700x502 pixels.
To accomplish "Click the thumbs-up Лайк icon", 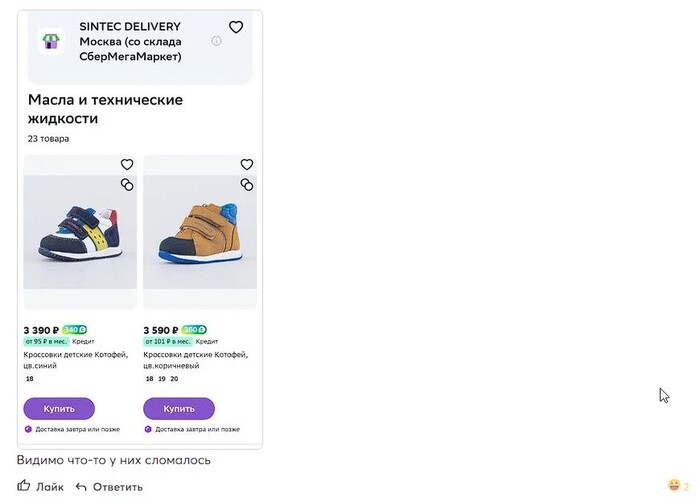I will pos(24,487).
